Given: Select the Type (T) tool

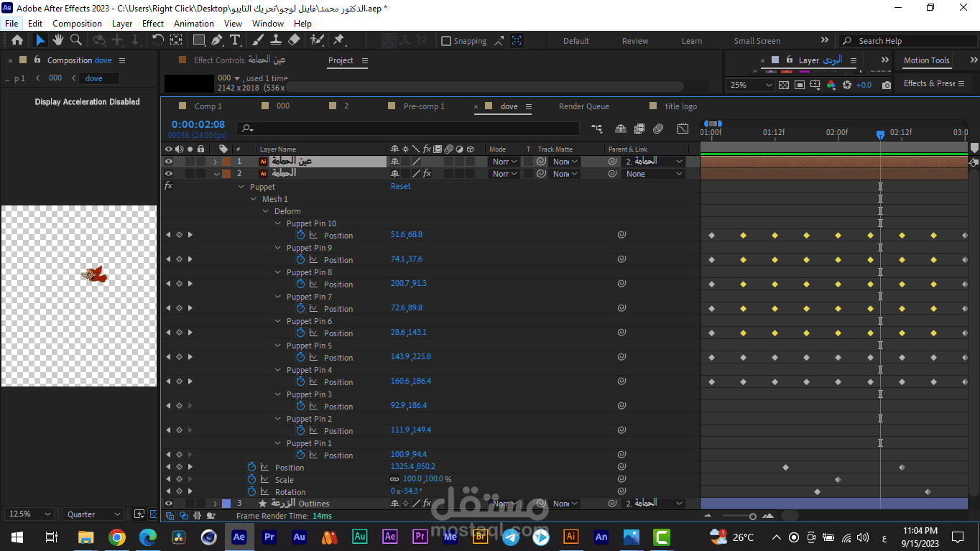Looking at the screenshot, I should [235, 40].
